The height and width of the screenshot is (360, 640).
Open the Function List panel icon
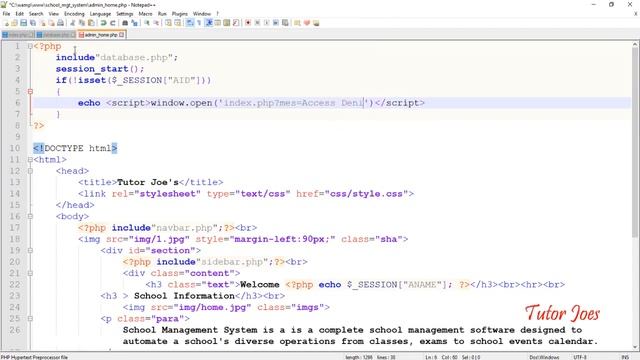point(236,23)
